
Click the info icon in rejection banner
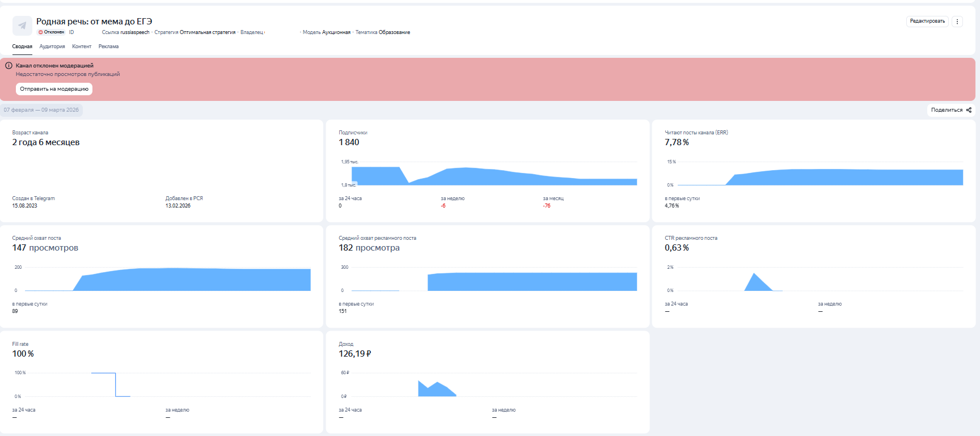[9, 66]
